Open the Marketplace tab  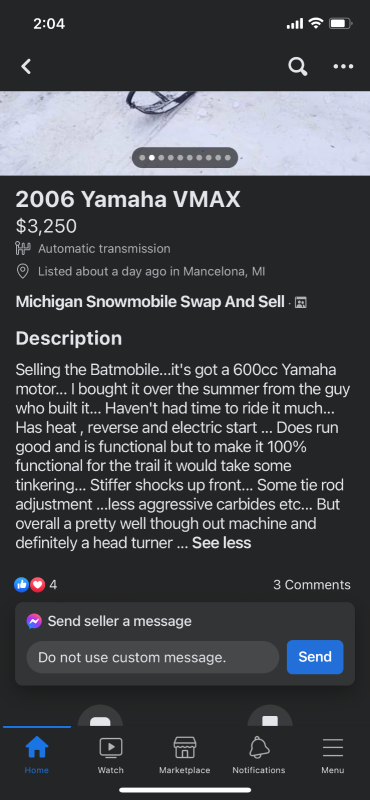(x=185, y=755)
